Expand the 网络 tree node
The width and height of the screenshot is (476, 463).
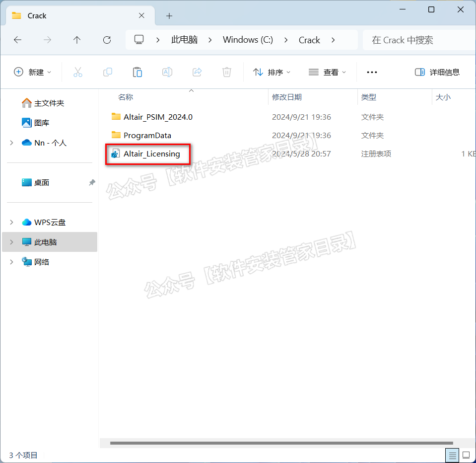(11, 262)
